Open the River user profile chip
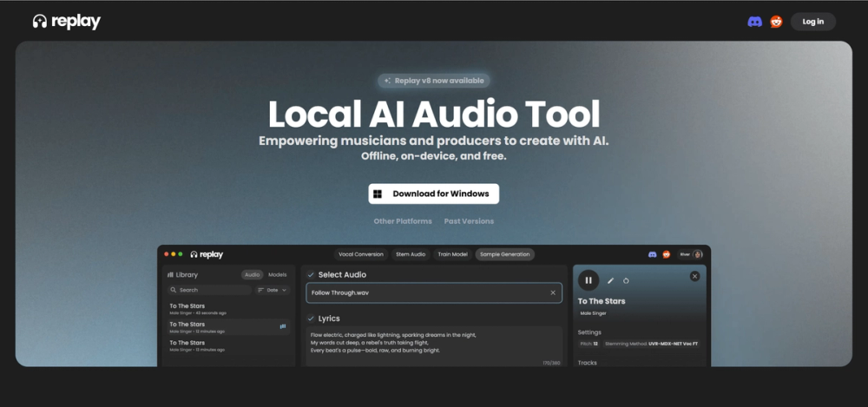The width and height of the screenshot is (868, 407). (x=690, y=254)
